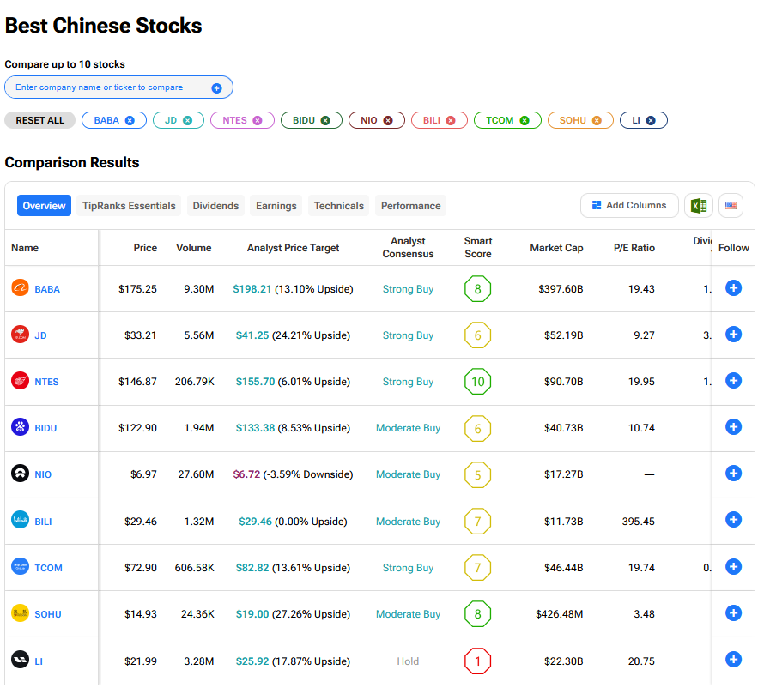Remove the BABA ticker chip
776x700 pixels.
(130, 120)
